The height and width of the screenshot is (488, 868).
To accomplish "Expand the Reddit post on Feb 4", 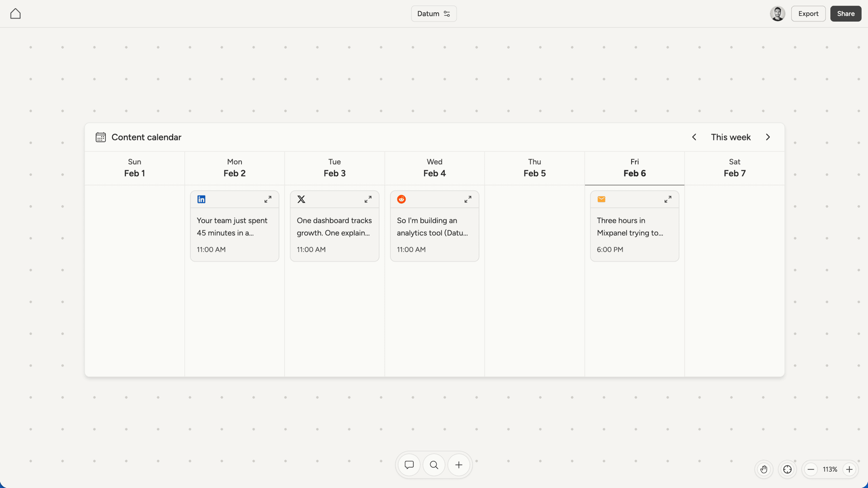I will (x=468, y=199).
